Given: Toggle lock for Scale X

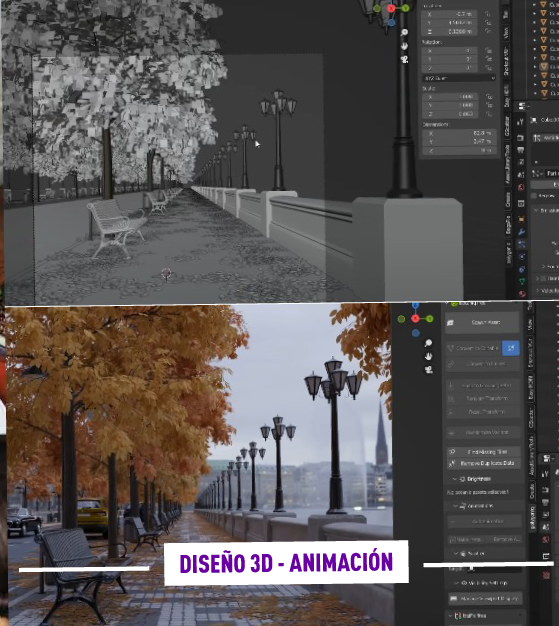Looking at the screenshot, I should click(x=488, y=97).
